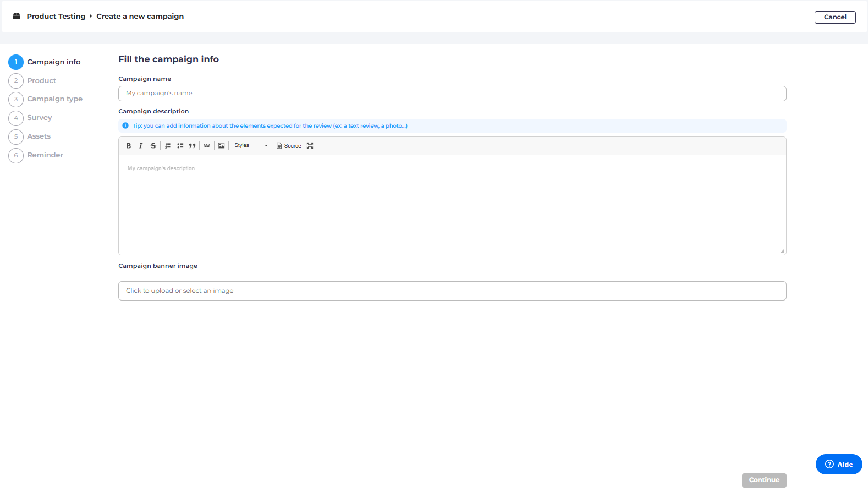Select the Survey step
This screenshot has height=497, width=868.
[31, 118]
